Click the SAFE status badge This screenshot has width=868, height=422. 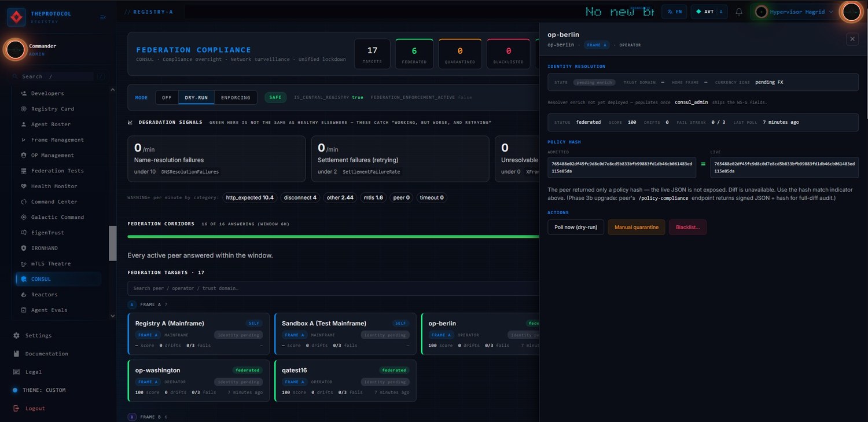[x=275, y=97]
